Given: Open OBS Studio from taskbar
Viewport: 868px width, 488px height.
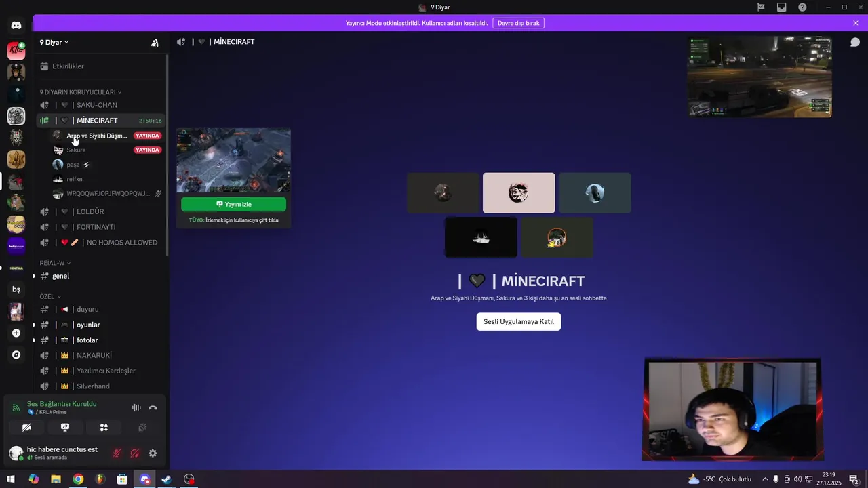Looking at the screenshot, I should [x=189, y=479].
